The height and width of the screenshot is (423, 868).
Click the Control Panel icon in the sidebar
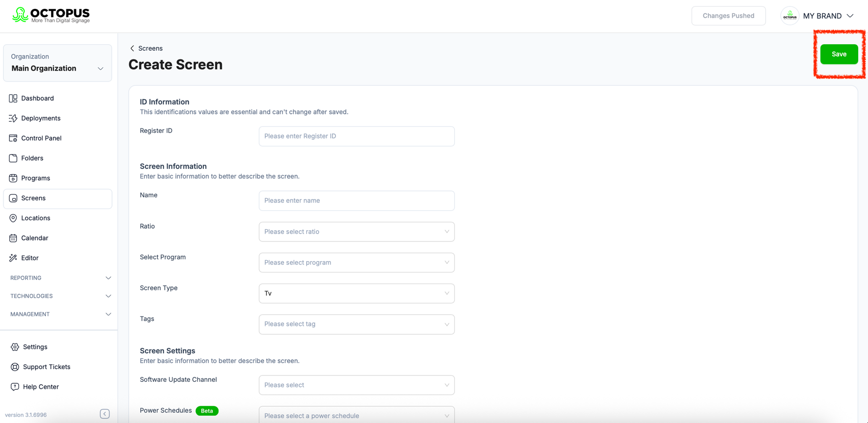(13, 138)
